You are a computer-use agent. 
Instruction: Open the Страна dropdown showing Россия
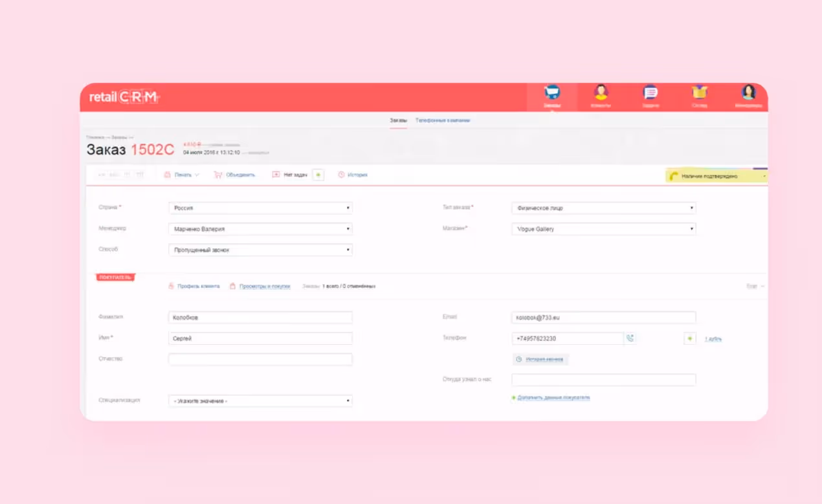pyautogui.click(x=260, y=208)
